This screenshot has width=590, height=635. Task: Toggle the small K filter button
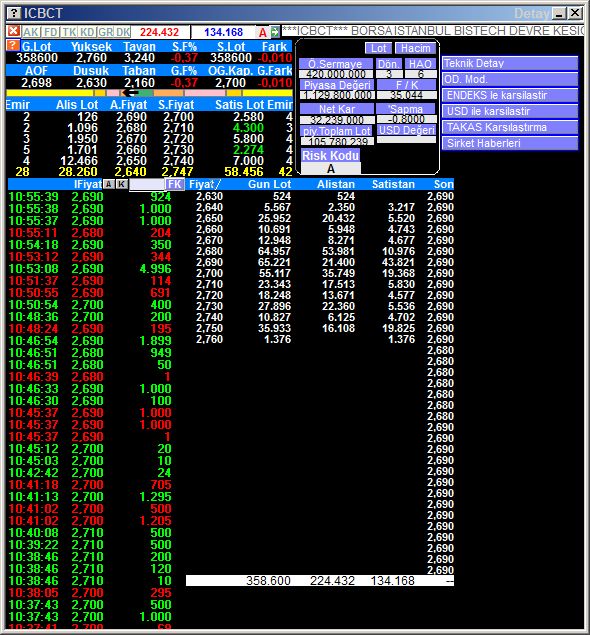pyautogui.click(x=121, y=184)
